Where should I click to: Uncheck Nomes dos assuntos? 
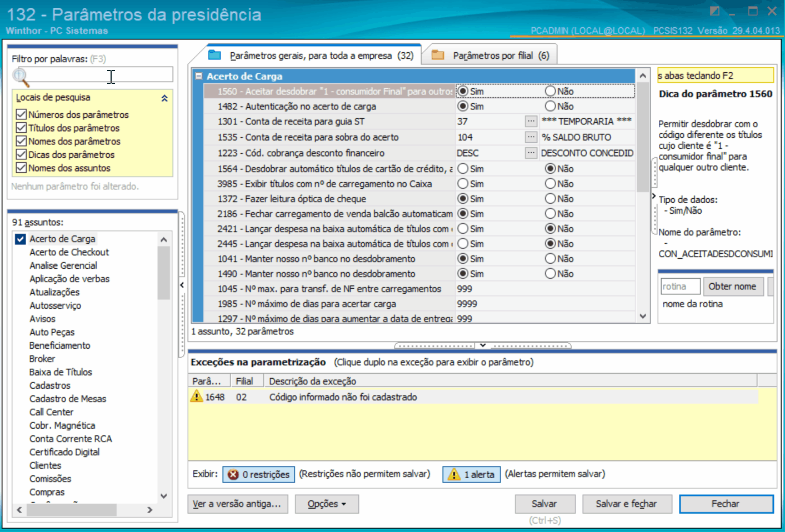[x=21, y=168]
